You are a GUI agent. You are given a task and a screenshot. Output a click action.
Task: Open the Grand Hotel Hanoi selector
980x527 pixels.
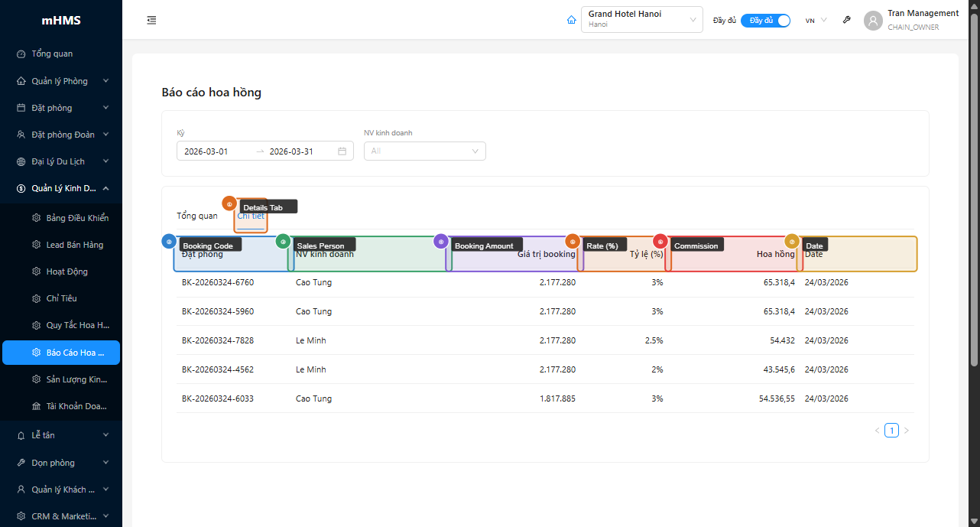click(x=642, y=20)
